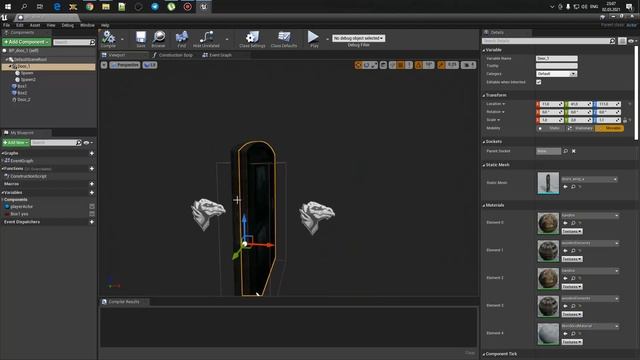Open the Lit view mode dropdown
640x360 pixels.
pyautogui.click(x=150, y=65)
